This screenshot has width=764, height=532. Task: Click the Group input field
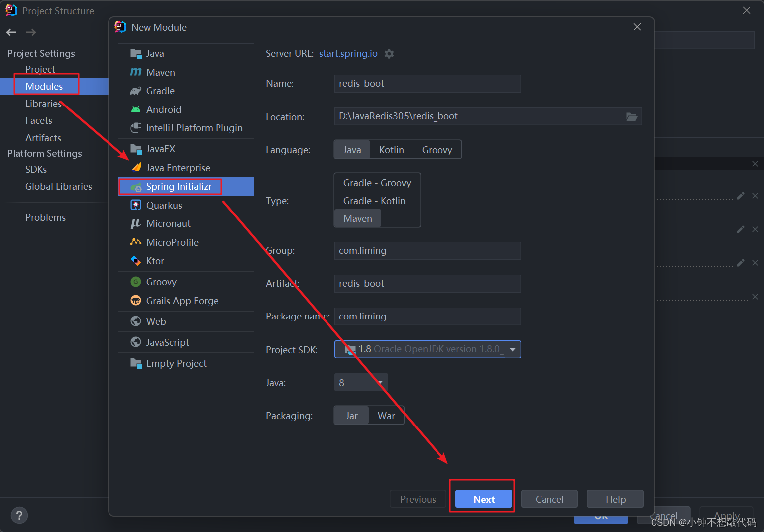[x=428, y=251]
